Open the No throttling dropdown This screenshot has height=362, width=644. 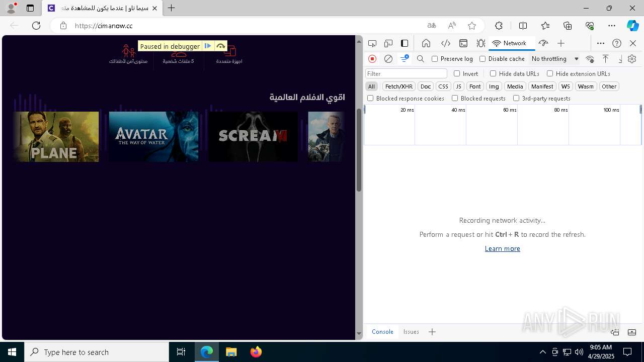pos(555,59)
